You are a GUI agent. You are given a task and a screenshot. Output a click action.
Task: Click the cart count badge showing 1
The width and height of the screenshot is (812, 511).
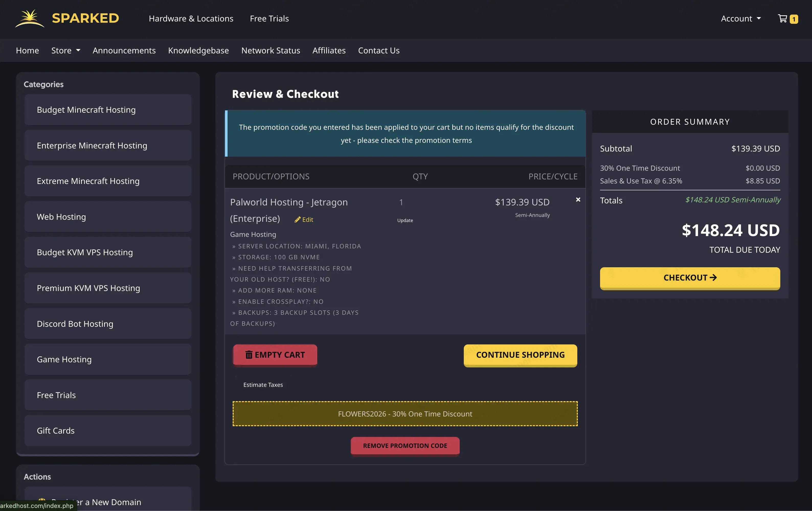click(794, 19)
